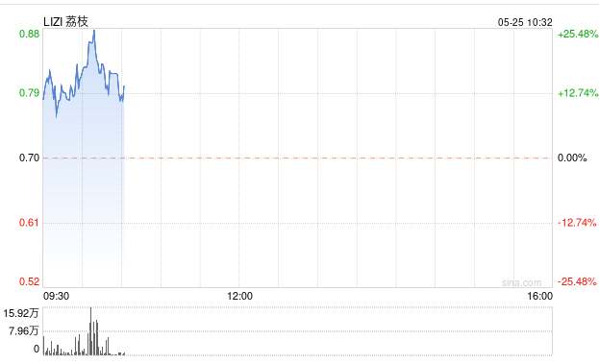This screenshot has height=364, width=599.
Task: Click the 0.52 bottom price label
Action: coord(30,281)
